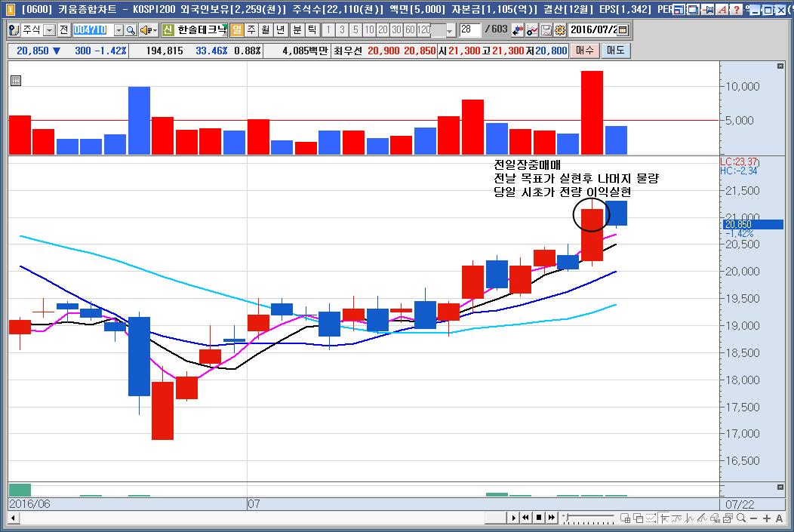Image resolution: width=794 pixels, height=532 pixels.
Task: Click the zoom slider at the bottom
Action: [x=589, y=518]
